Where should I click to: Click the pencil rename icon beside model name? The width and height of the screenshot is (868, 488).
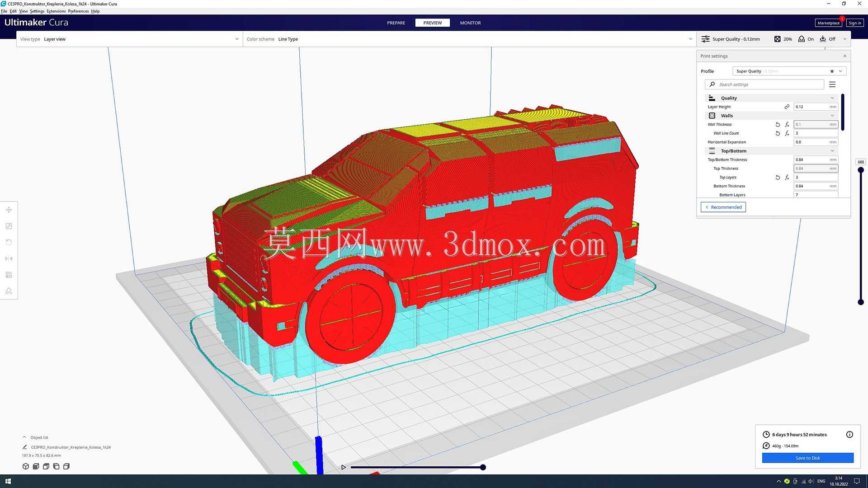25,447
